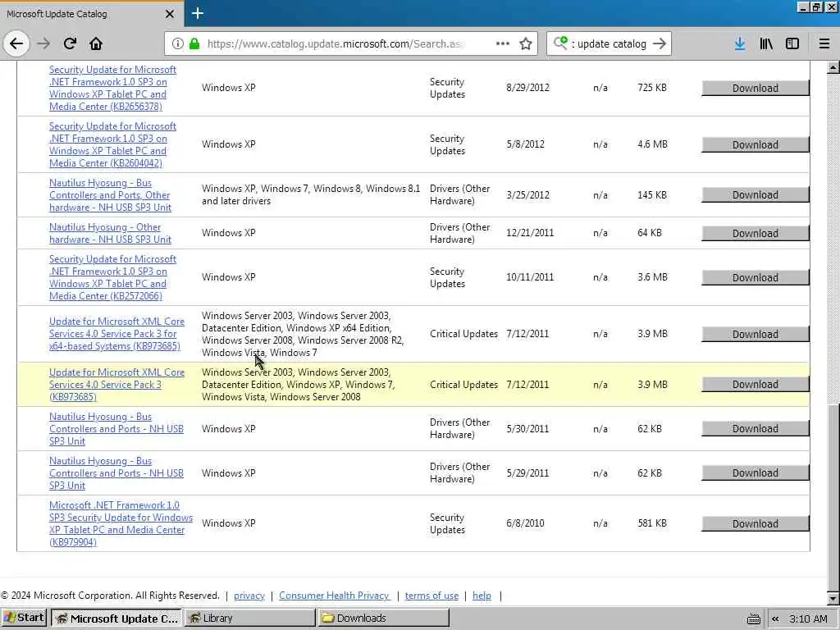Viewport: 840px width, 630px height.
Task: Download the 5/30/2011 Nautilus Hyosung driver
Action: (756, 428)
